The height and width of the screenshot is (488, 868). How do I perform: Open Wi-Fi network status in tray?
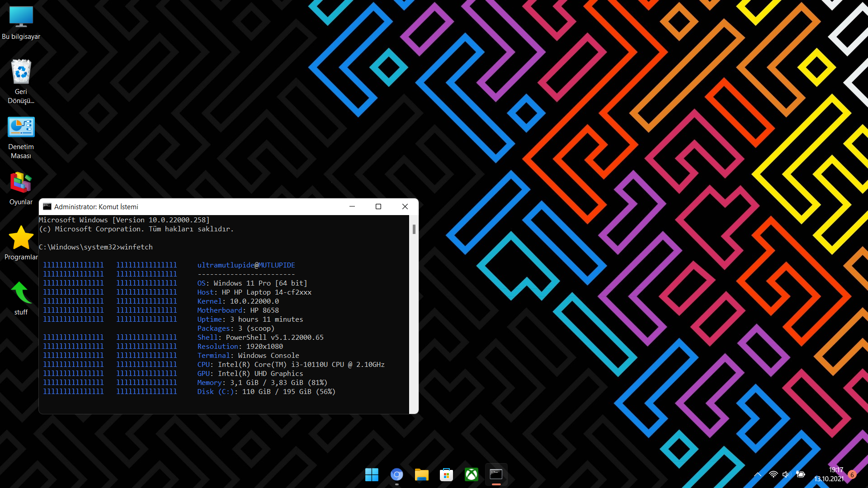pyautogui.click(x=773, y=474)
